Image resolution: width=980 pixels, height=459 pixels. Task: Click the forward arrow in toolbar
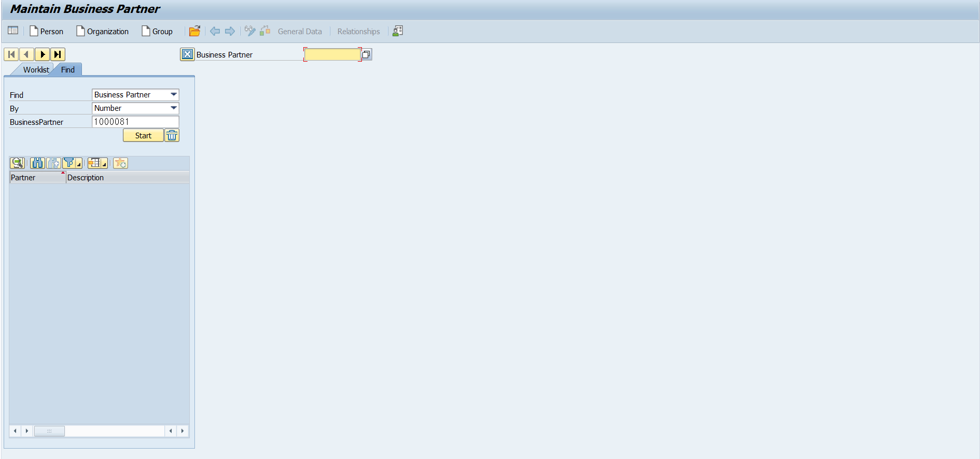pyautogui.click(x=230, y=31)
